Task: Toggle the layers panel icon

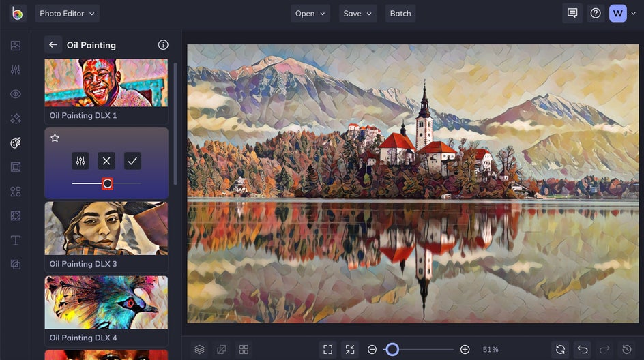Action: pos(199,349)
